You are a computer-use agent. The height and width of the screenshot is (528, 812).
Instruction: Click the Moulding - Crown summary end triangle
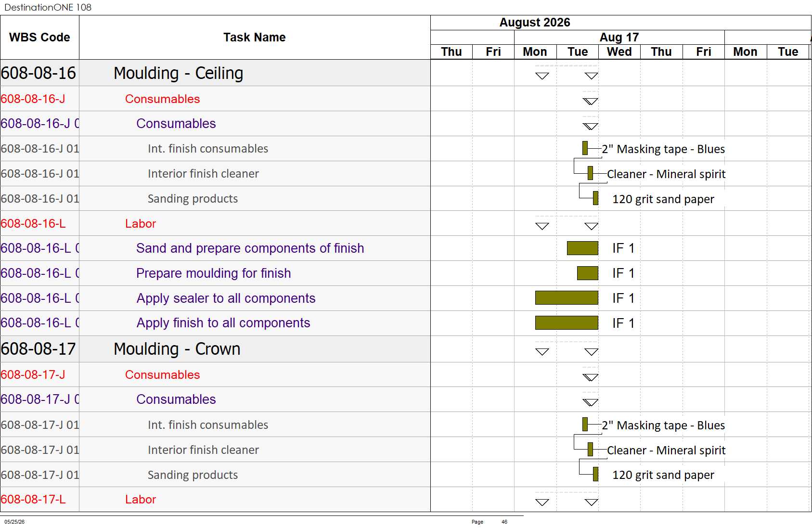pyautogui.click(x=591, y=352)
